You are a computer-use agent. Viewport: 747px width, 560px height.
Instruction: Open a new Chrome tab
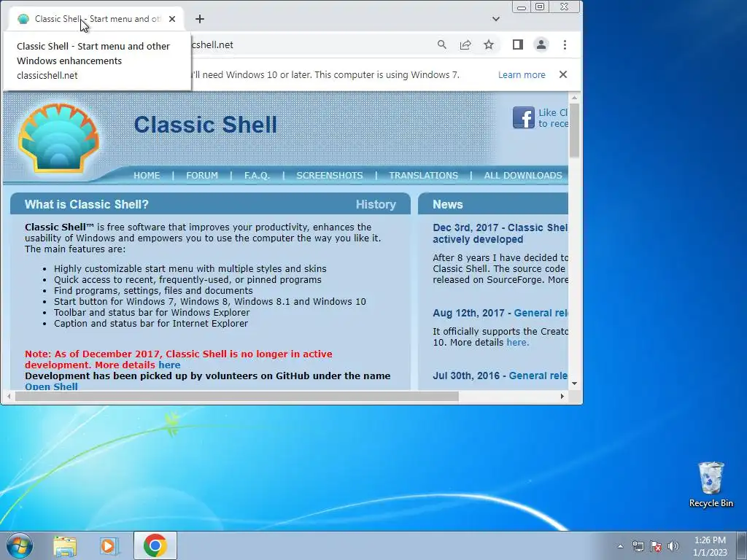(200, 19)
